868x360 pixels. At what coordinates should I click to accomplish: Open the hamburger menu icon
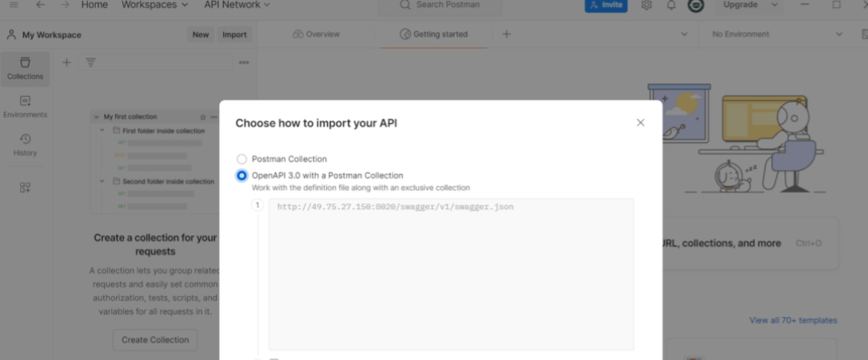14,5
